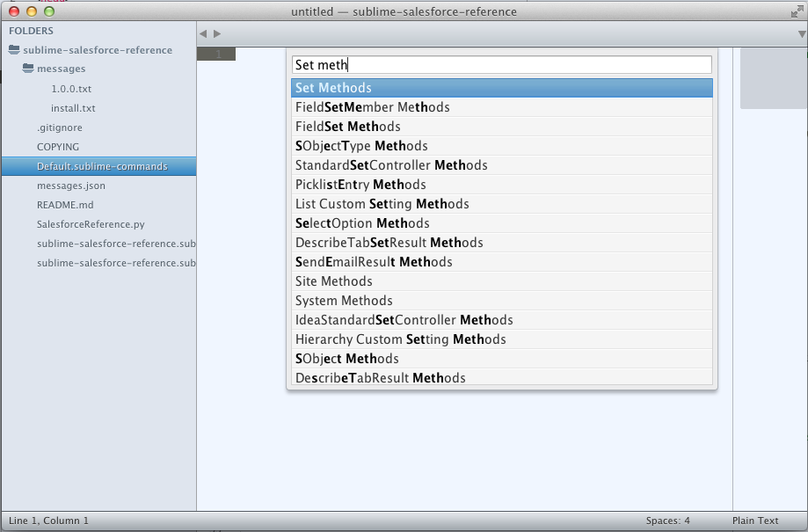This screenshot has height=532, width=808.
Task: Choose the Set Methods result
Action: 501,88
